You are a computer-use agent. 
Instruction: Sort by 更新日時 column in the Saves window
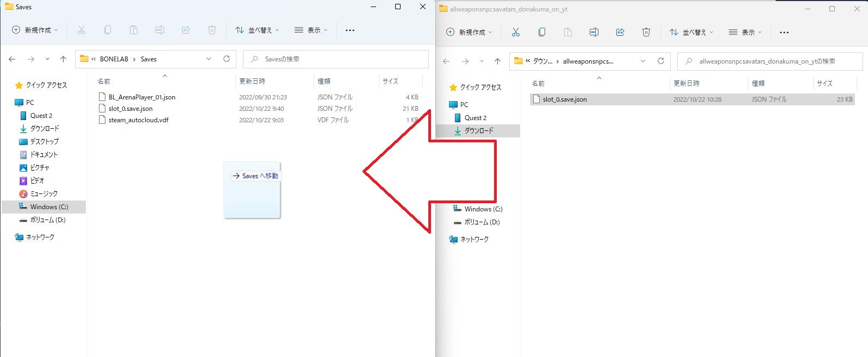click(x=252, y=82)
